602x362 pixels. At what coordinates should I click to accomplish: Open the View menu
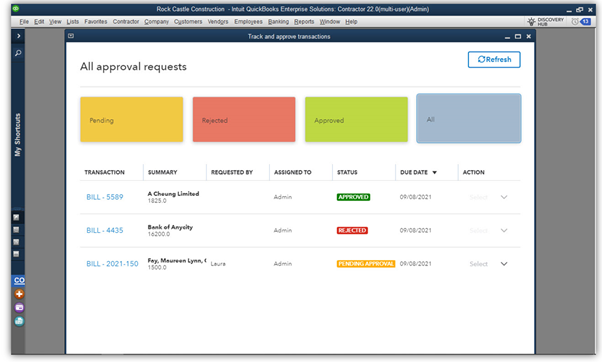(55, 21)
